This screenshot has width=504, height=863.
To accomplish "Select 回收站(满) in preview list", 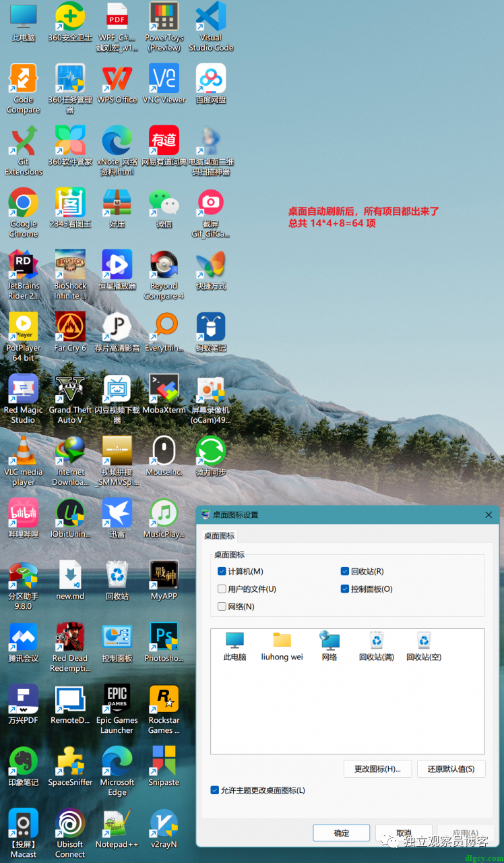I will pos(377,647).
